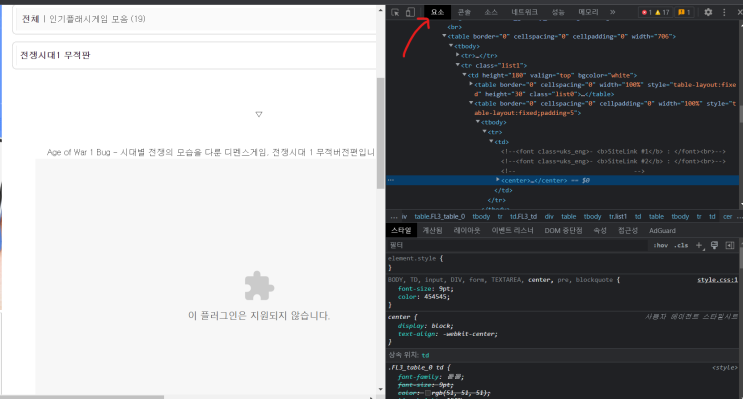This screenshot has height=399, width=743.
Task: Show more DevTools tabs with » chevron
Action: (612, 12)
